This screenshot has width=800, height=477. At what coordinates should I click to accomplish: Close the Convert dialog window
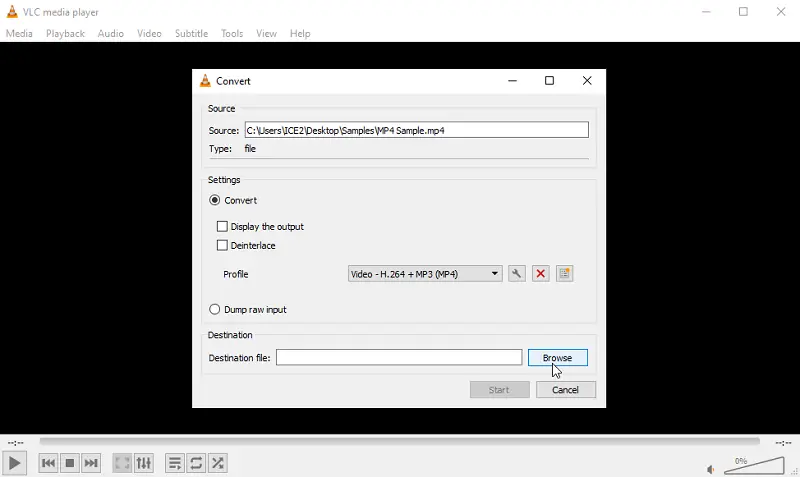[587, 81]
